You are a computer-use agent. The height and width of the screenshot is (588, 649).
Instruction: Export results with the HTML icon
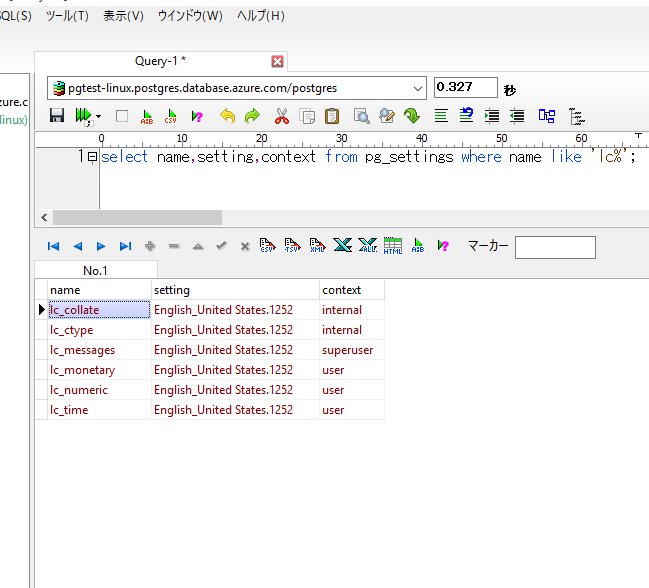393,246
